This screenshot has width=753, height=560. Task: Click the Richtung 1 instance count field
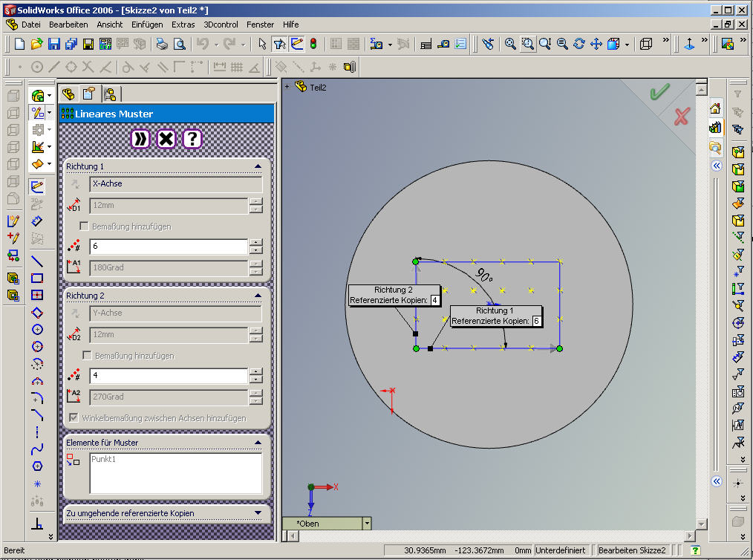[168, 246]
